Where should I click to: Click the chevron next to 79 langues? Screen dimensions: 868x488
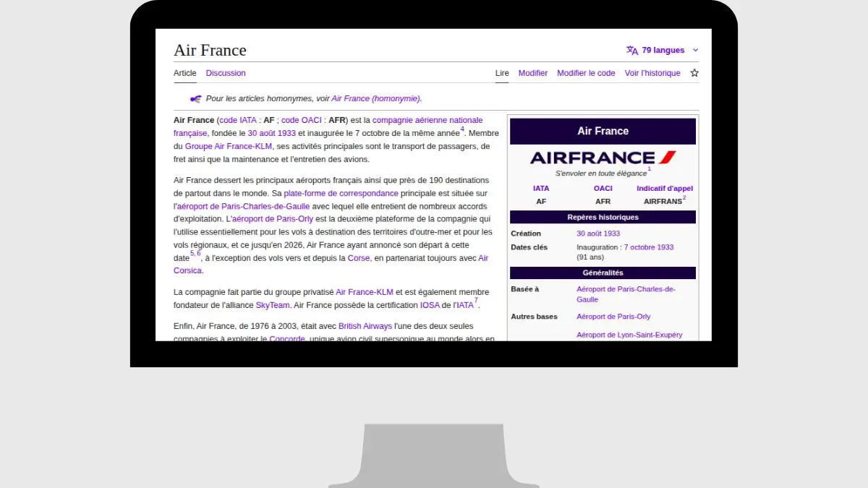(x=696, y=51)
